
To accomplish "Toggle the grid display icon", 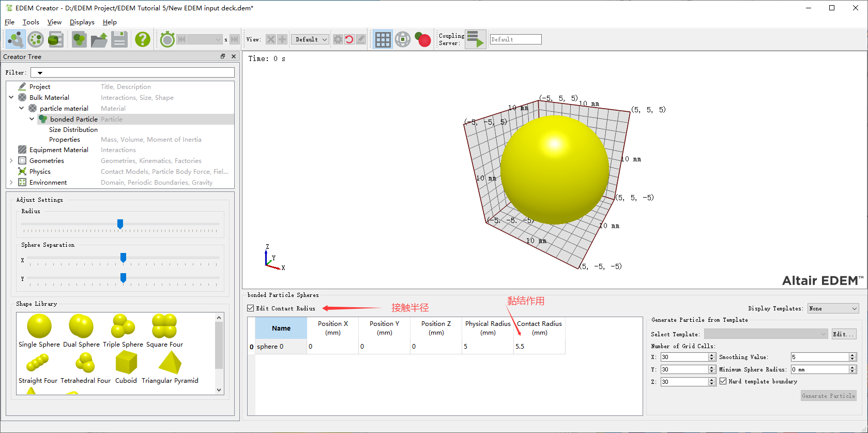I will 383,39.
